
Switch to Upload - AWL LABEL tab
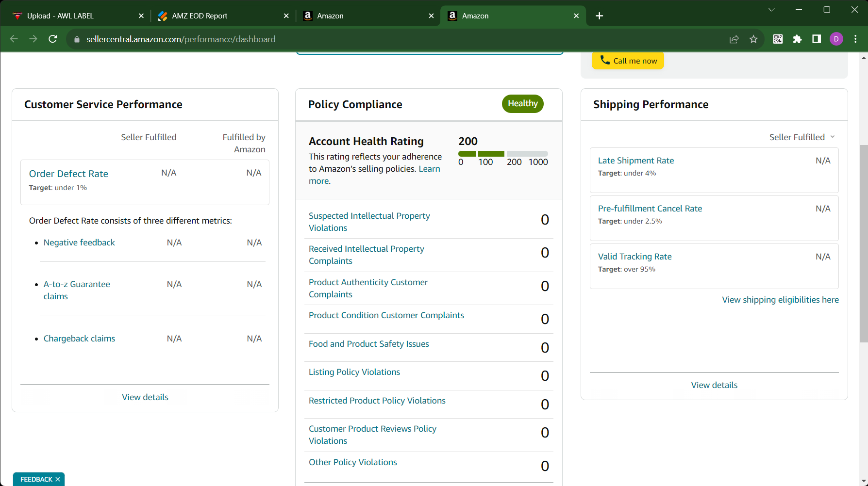79,16
